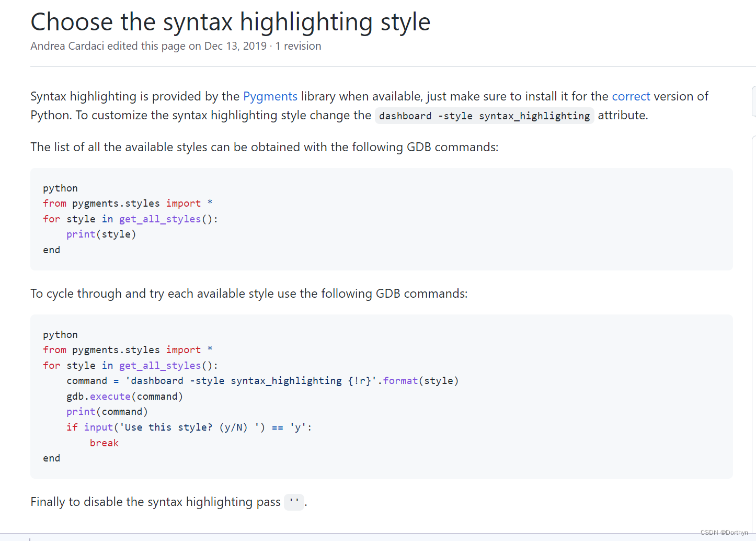The width and height of the screenshot is (756, 541).
Task: Click the 'gdb.execute(command)' code line
Action: coord(125,397)
